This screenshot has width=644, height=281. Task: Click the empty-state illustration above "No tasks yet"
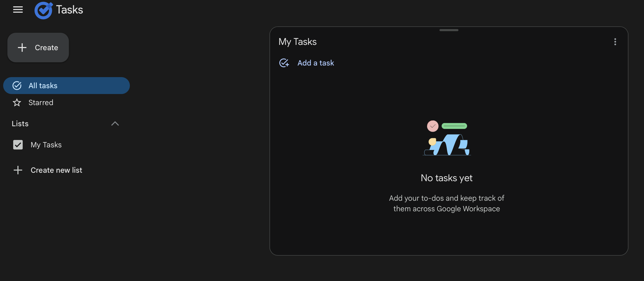click(x=447, y=138)
